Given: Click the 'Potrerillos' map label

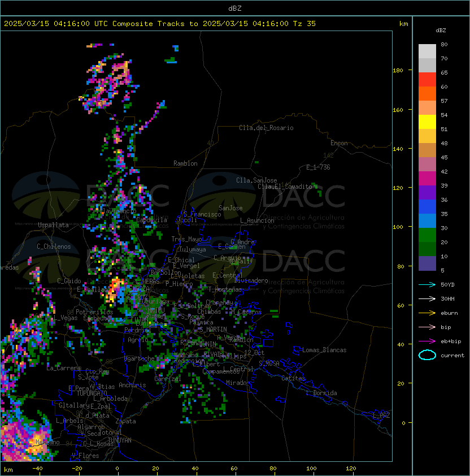Looking at the screenshot, I should click(x=94, y=312).
